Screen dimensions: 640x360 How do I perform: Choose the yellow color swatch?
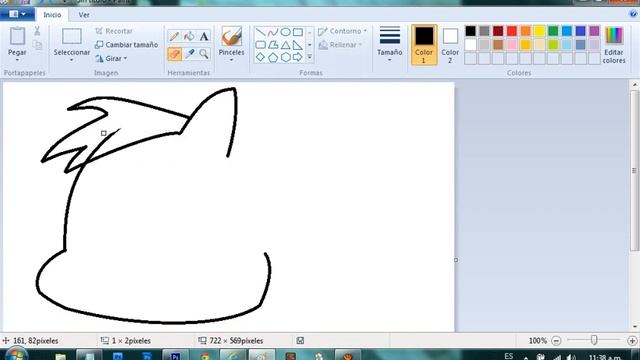coord(539,31)
